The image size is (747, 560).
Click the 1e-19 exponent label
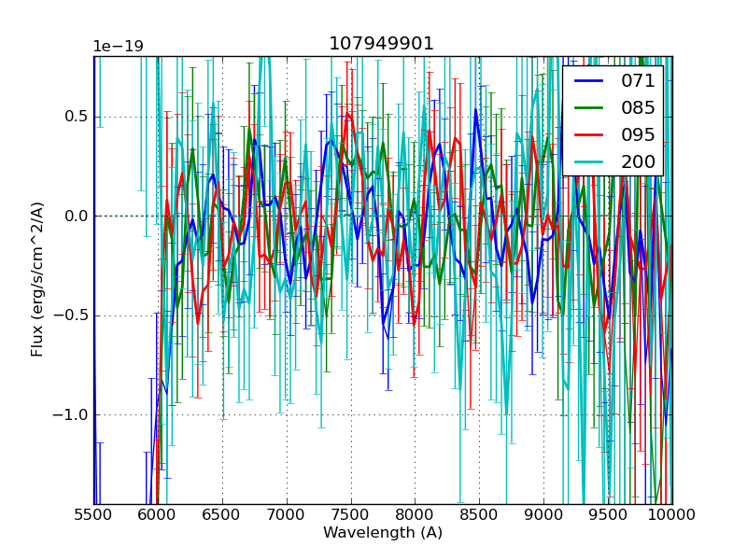coord(116,47)
